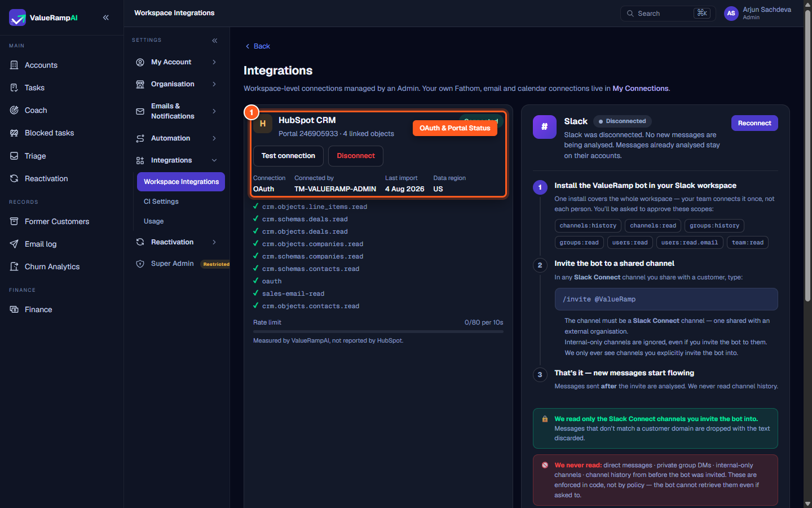Click the Slack Disconnected status badge
The height and width of the screenshot is (508, 812).
[623, 121]
